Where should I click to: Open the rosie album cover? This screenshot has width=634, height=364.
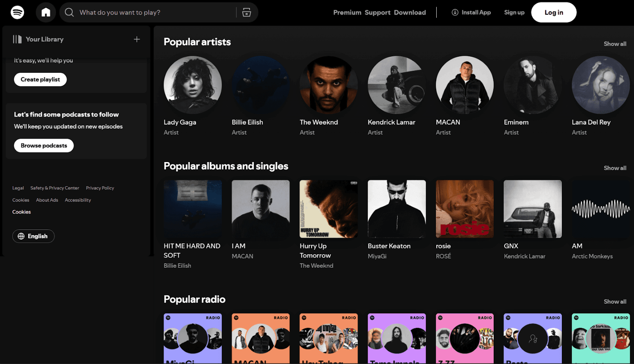click(465, 209)
